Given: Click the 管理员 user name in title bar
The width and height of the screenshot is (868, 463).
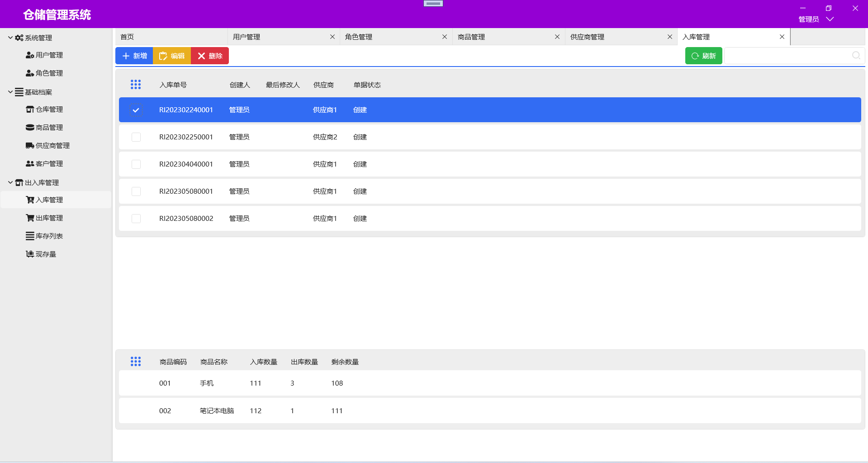Looking at the screenshot, I should tap(809, 19).
